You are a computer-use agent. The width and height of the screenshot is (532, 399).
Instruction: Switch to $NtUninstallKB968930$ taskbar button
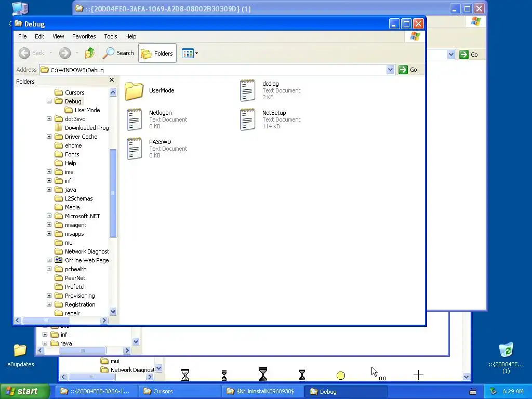click(x=262, y=391)
